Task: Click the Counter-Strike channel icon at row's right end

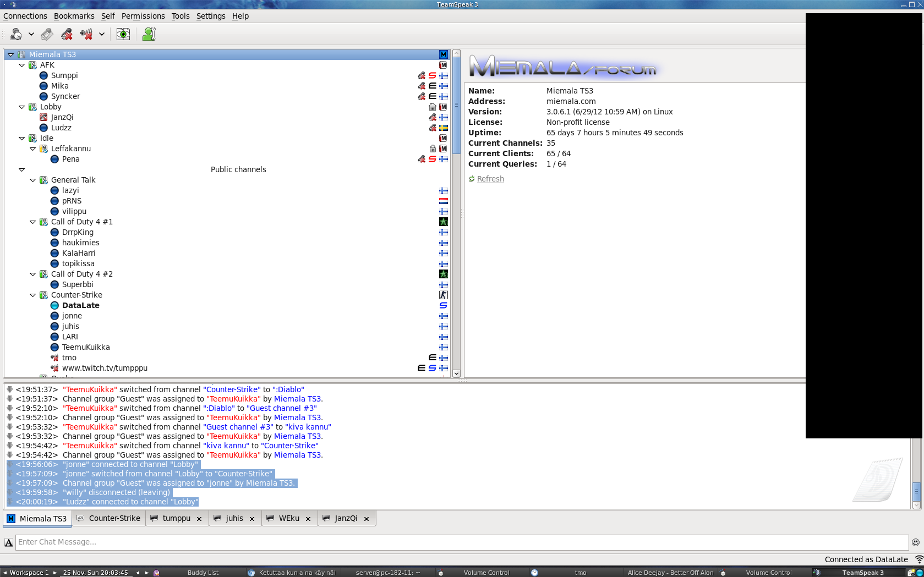Action: (443, 295)
